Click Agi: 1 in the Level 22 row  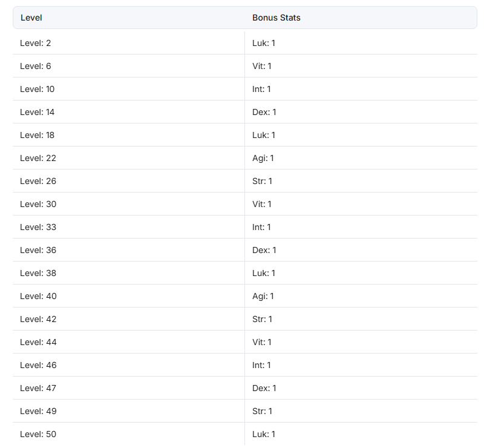263,158
